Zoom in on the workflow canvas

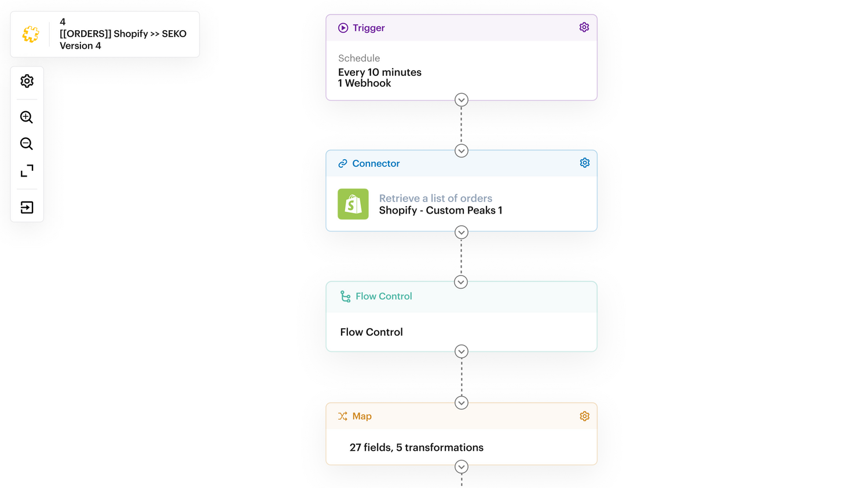27,117
